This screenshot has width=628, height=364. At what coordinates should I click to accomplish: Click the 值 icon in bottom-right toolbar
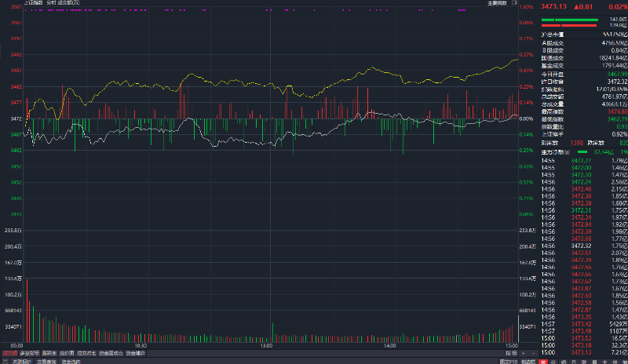(x=593, y=361)
